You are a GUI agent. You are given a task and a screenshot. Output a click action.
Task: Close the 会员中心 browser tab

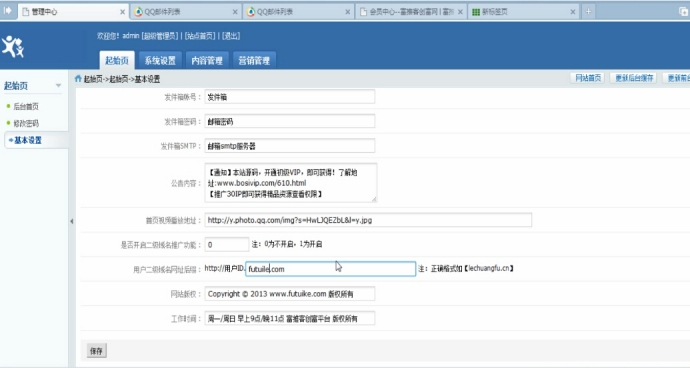[460, 12]
